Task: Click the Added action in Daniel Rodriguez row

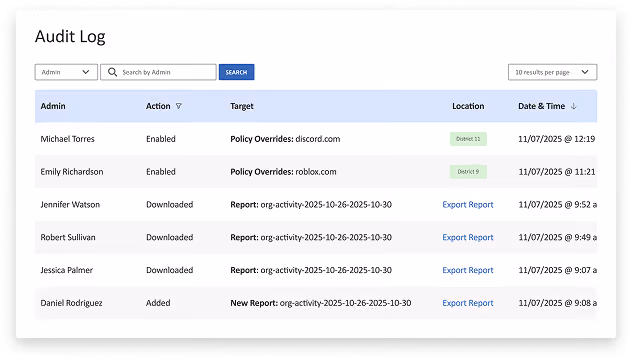Action: click(158, 303)
